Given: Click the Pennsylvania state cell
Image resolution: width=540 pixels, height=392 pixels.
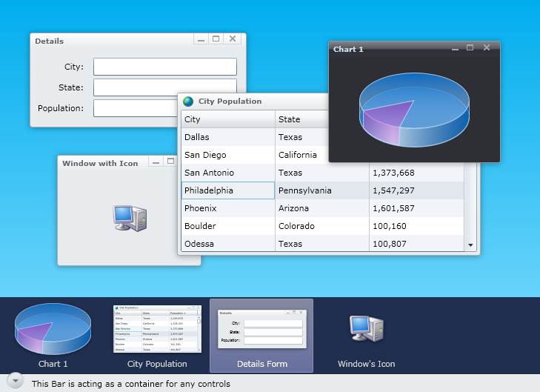Looking at the screenshot, I should [x=322, y=190].
